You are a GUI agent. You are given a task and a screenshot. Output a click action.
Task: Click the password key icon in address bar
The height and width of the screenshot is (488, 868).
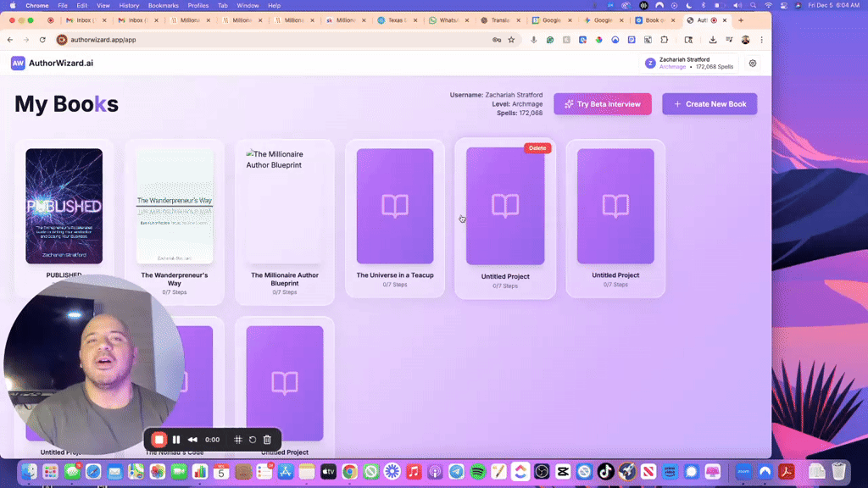pos(497,40)
